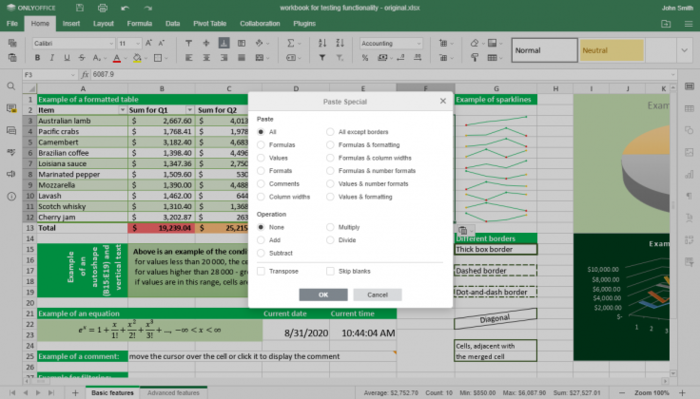The image size is (700, 399).
Task: Switch to the Layout tab
Action: coord(103,24)
